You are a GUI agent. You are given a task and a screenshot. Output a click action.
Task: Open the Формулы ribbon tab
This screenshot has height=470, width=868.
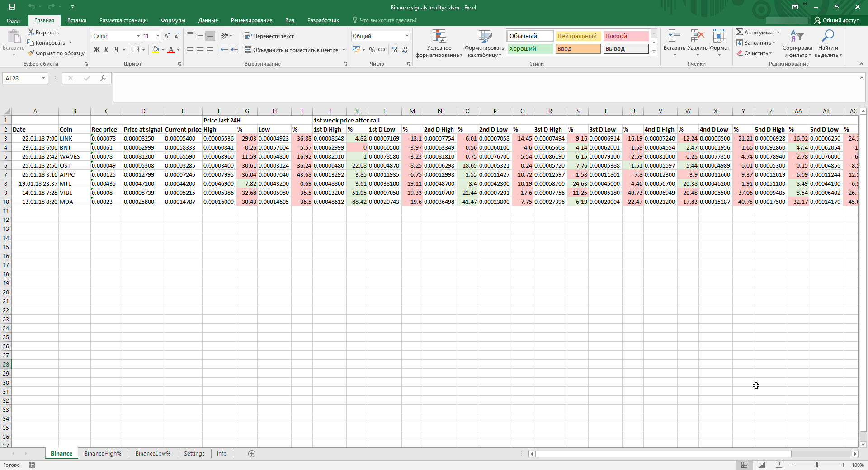(x=173, y=20)
